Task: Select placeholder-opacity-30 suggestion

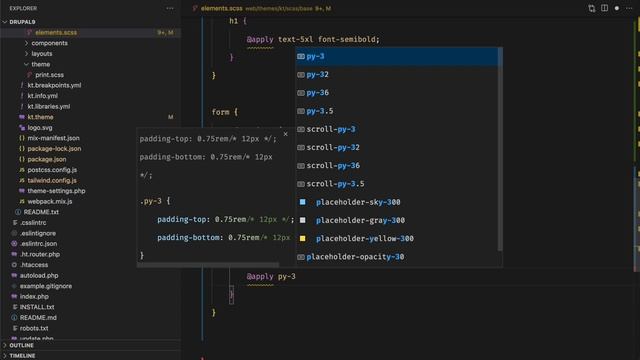Action: tap(397, 257)
